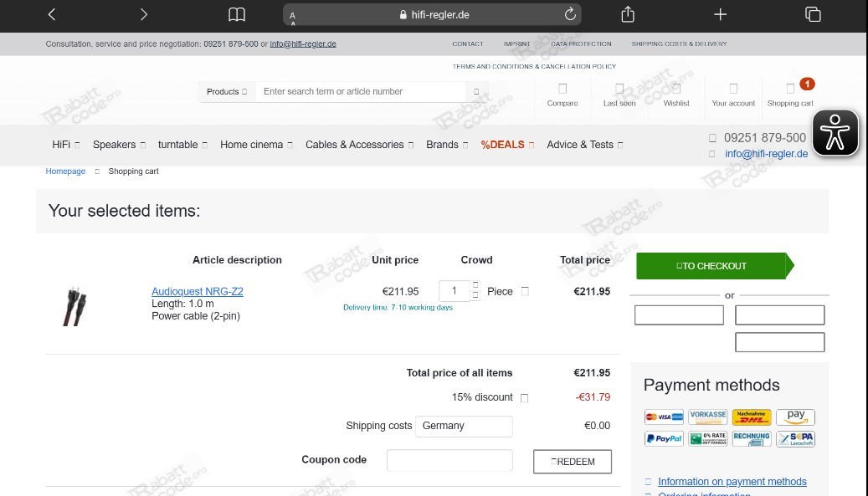Expand the Cables & Accessories menu

pos(359,145)
